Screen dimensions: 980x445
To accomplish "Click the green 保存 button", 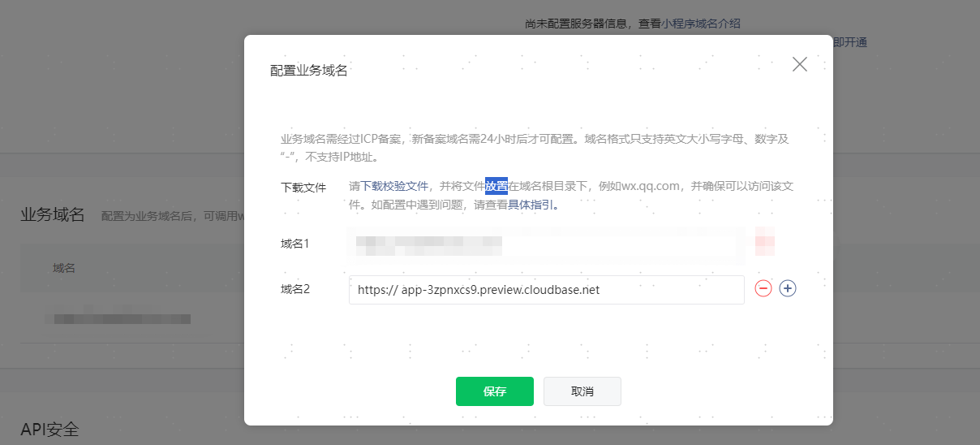I will 495,391.
